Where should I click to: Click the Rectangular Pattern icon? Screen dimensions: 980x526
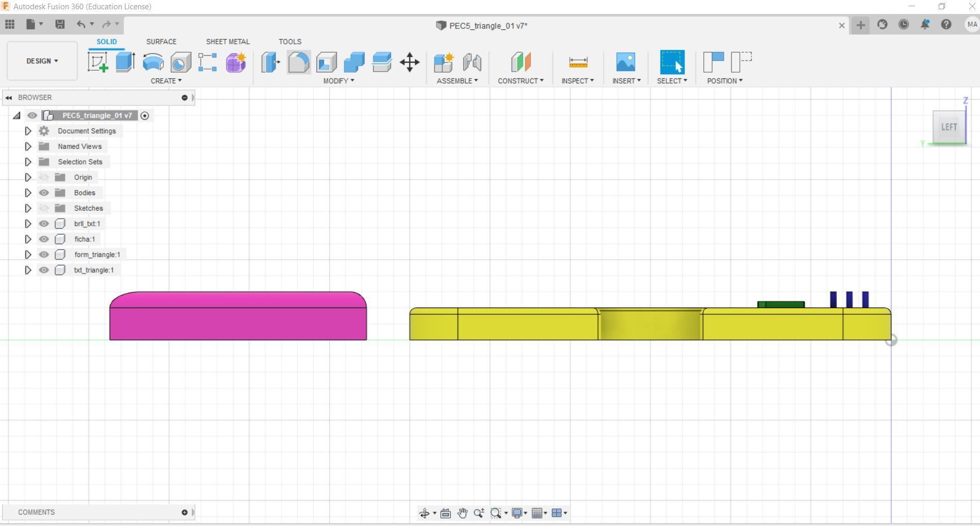pyautogui.click(x=208, y=62)
